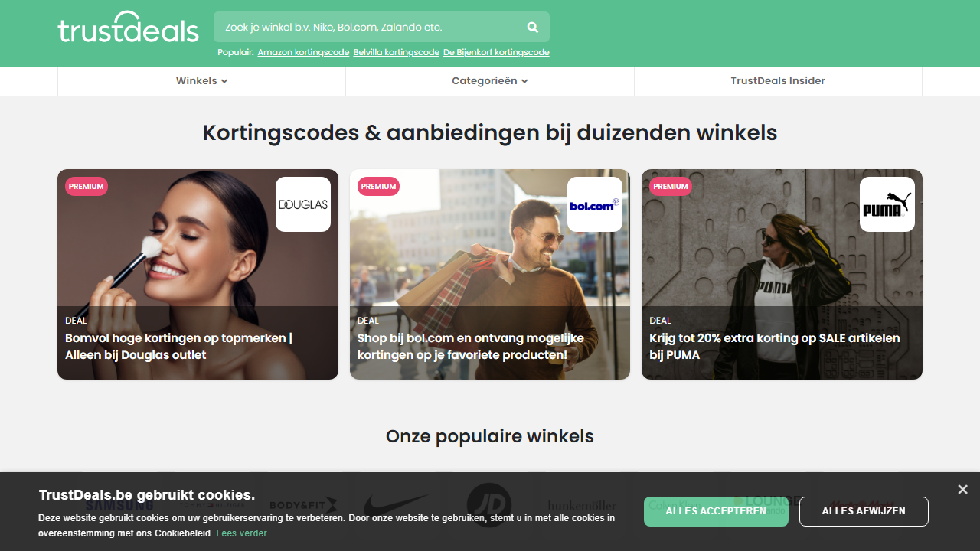Image resolution: width=980 pixels, height=551 pixels.
Task: Select the JD Sports logo
Action: [x=489, y=504]
